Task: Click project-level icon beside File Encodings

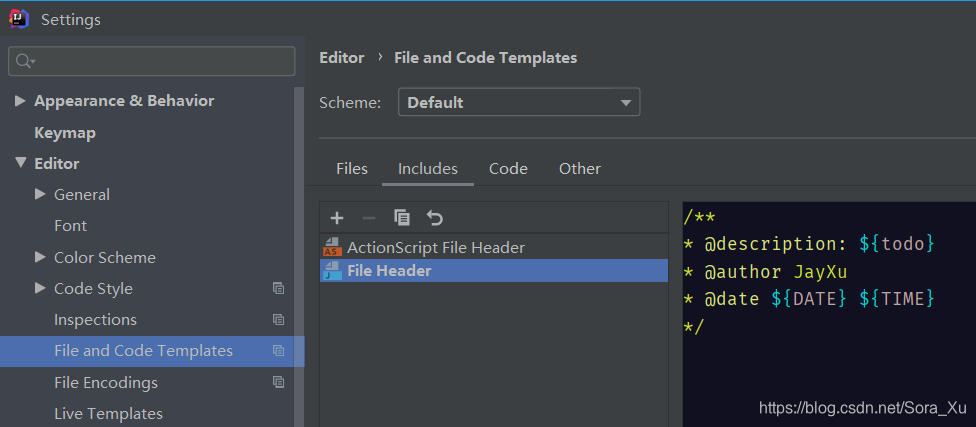Action: click(278, 382)
